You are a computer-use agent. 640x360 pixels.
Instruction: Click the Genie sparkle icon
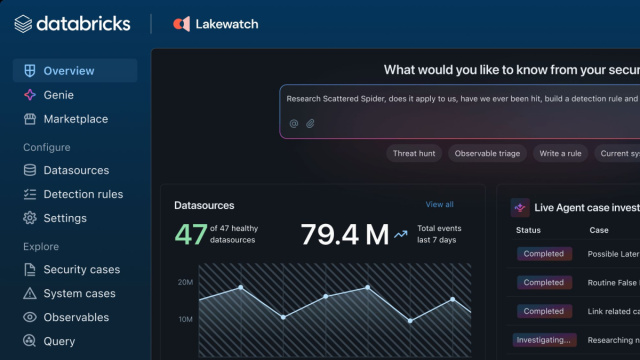pyautogui.click(x=30, y=95)
